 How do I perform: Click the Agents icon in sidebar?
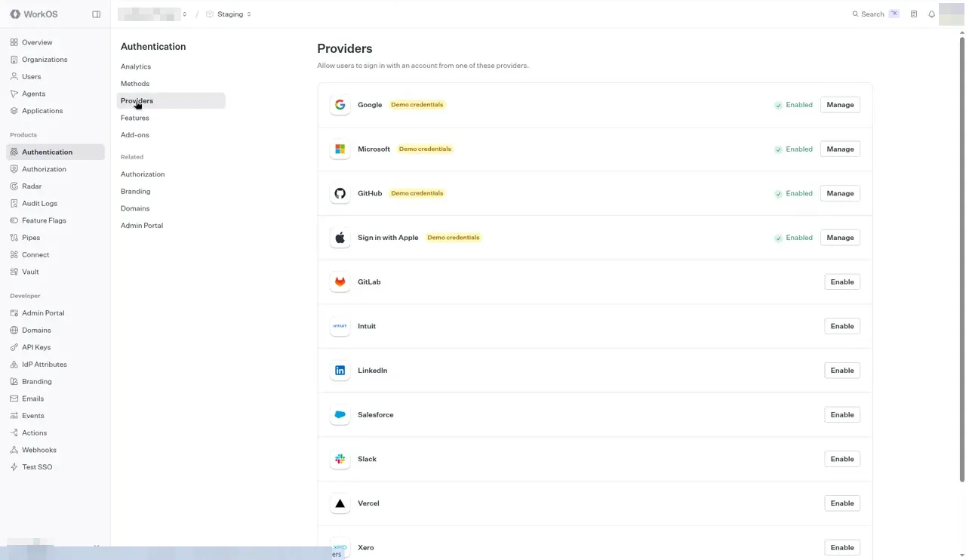(x=14, y=94)
